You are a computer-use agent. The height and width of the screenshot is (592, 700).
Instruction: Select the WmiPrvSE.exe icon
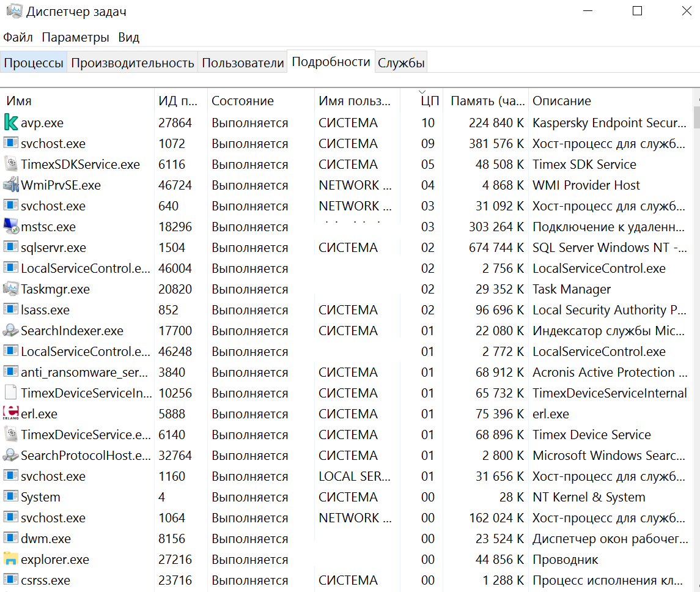tap(11, 185)
